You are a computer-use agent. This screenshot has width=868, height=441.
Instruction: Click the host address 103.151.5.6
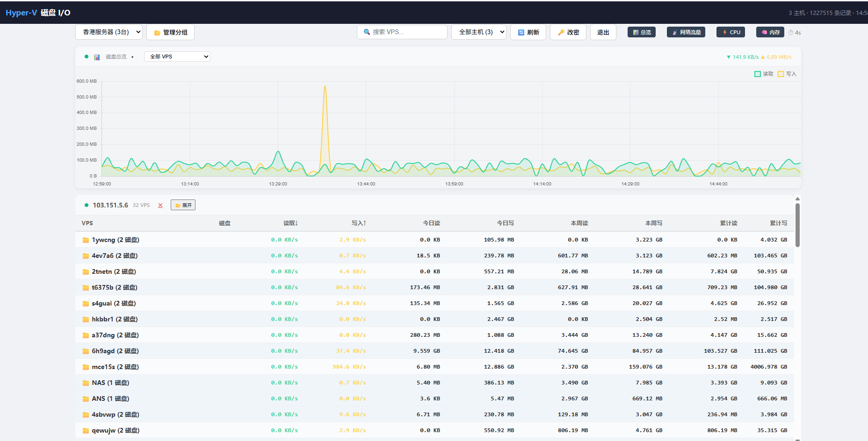110,205
